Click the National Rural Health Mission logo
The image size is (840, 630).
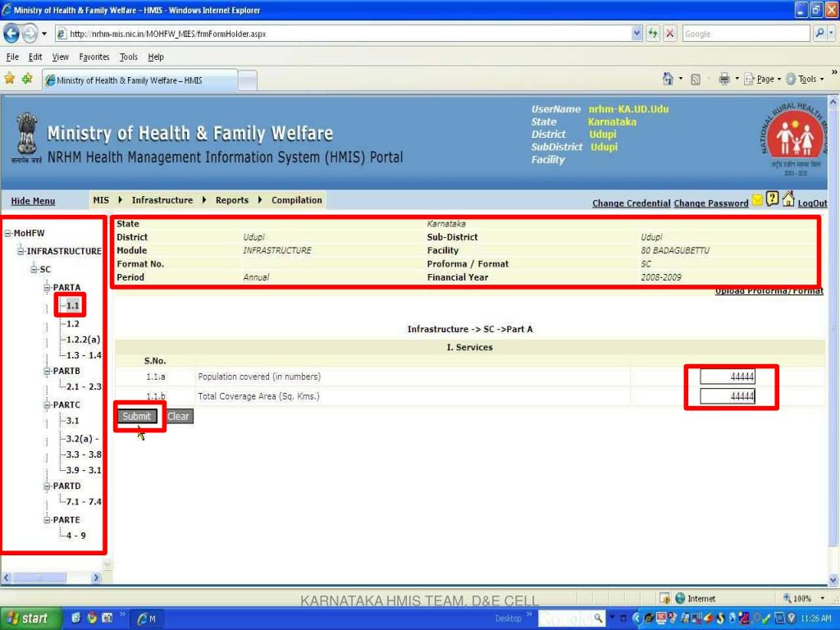795,138
